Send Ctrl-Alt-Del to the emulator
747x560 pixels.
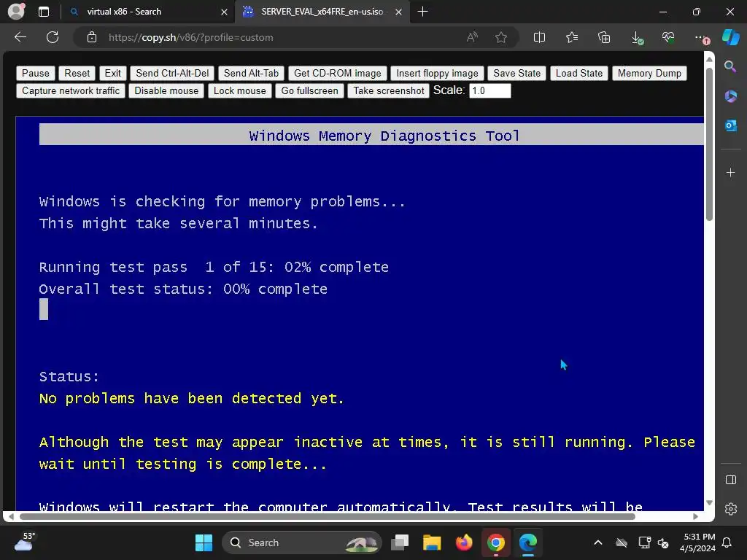[172, 74]
